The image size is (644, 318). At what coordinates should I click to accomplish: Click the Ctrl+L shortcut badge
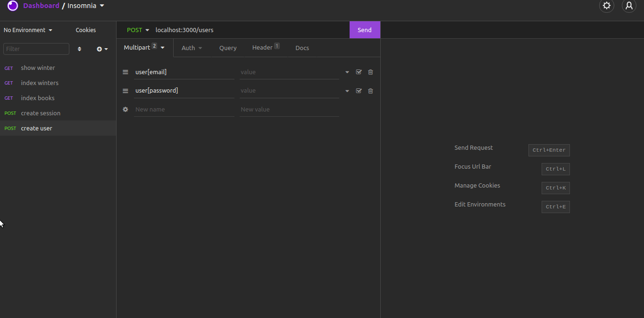556,169
